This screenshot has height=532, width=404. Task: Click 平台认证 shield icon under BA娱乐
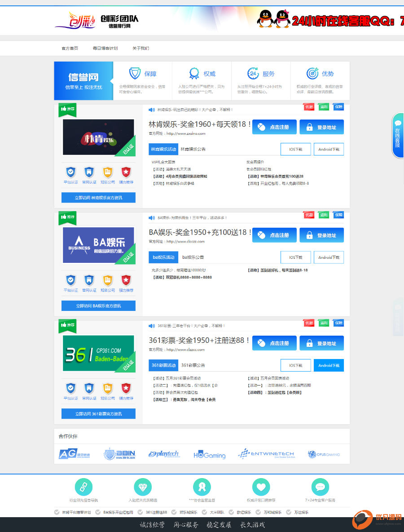70,280
